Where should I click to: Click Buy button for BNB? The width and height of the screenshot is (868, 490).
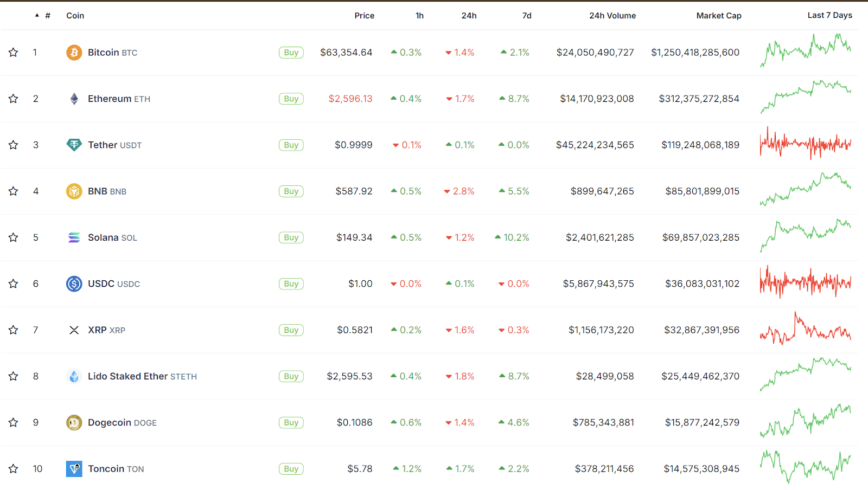click(291, 191)
